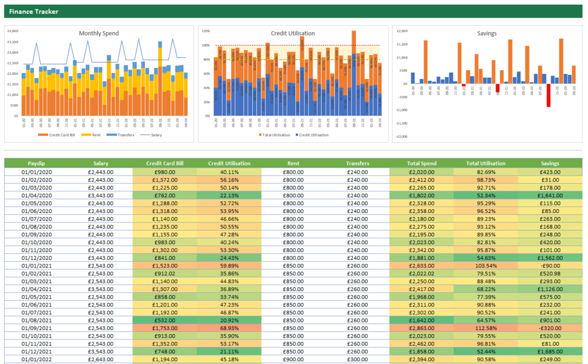
Task: Click the £2,643.00 salary cell
Action: (x=101, y=359)
